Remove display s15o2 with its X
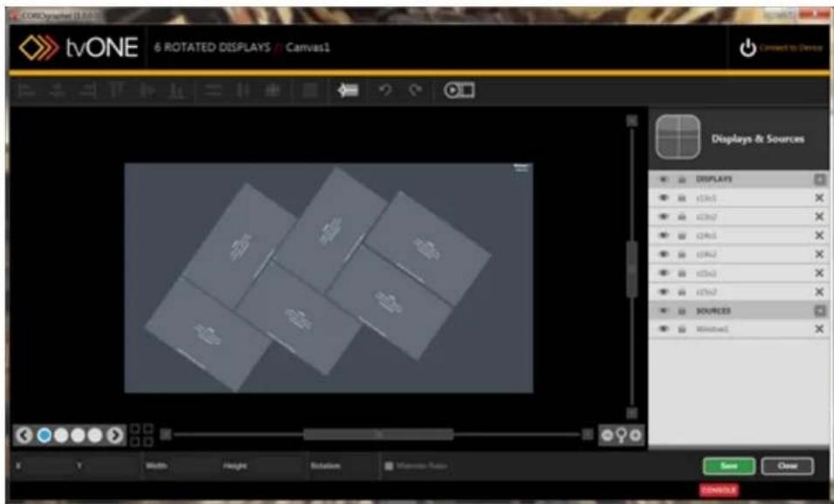The height and width of the screenshot is (504, 834). tap(819, 292)
